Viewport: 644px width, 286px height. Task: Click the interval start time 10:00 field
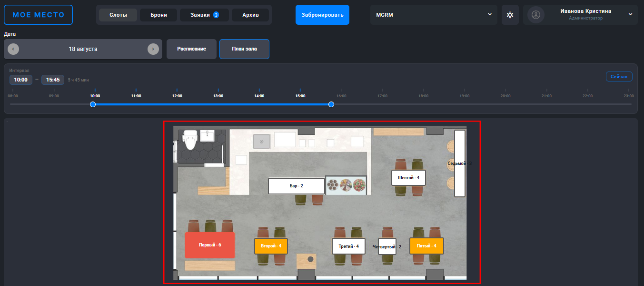tap(21, 80)
